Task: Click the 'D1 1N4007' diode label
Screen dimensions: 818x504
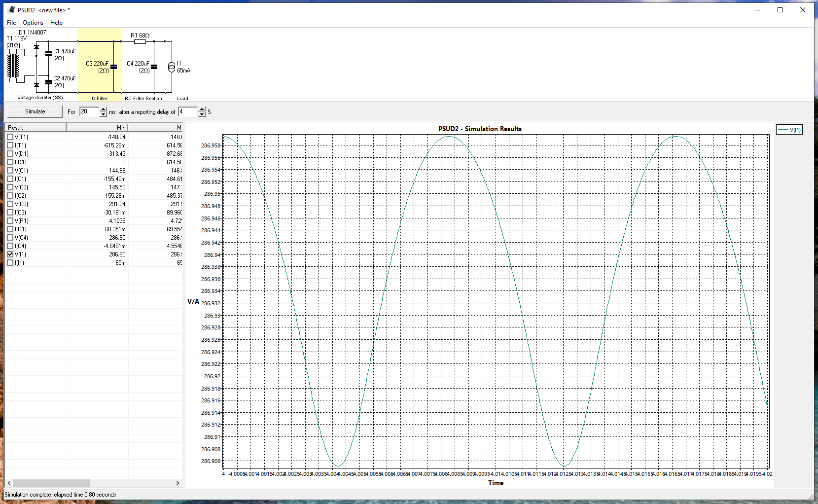Action: (33, 33)
